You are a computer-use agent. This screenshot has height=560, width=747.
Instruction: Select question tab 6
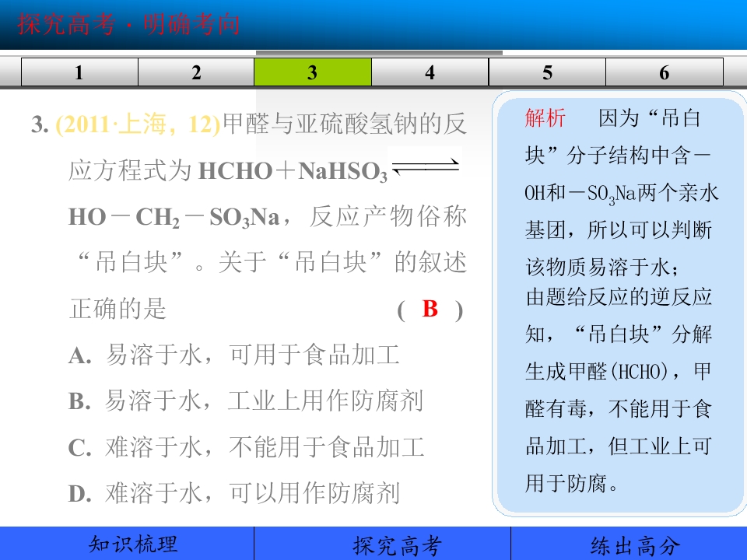click(664, 72)
